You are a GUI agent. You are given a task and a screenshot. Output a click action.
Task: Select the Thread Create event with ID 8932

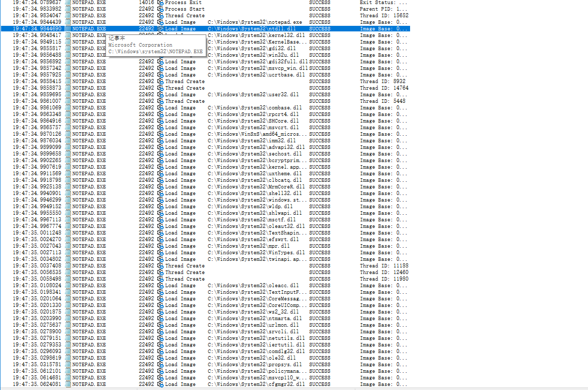(x=185, y=82)
